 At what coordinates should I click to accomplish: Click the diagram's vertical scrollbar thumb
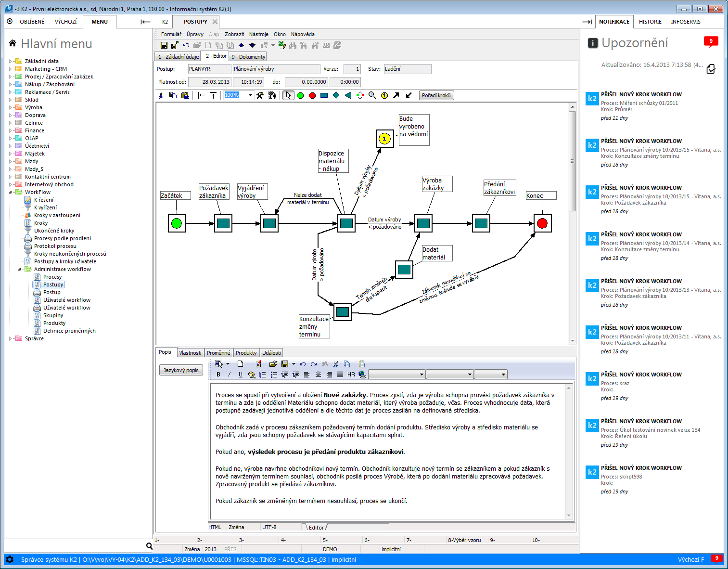coord(572,161)
